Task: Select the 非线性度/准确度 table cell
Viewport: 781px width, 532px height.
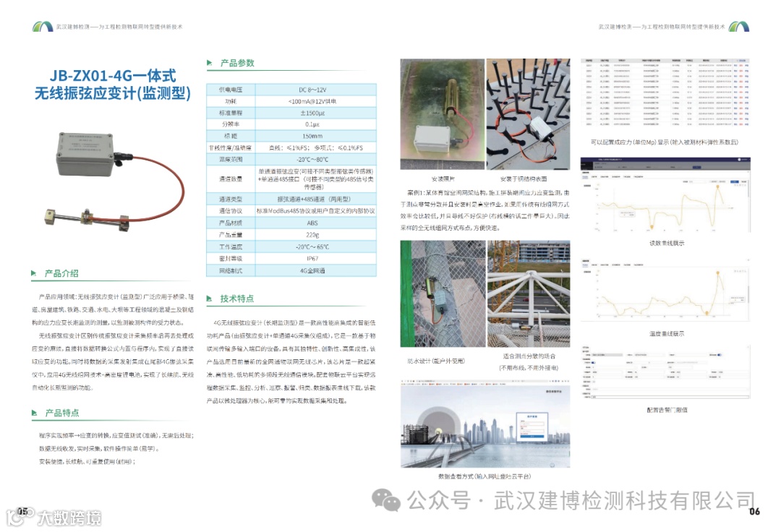Action: [231, 147]
